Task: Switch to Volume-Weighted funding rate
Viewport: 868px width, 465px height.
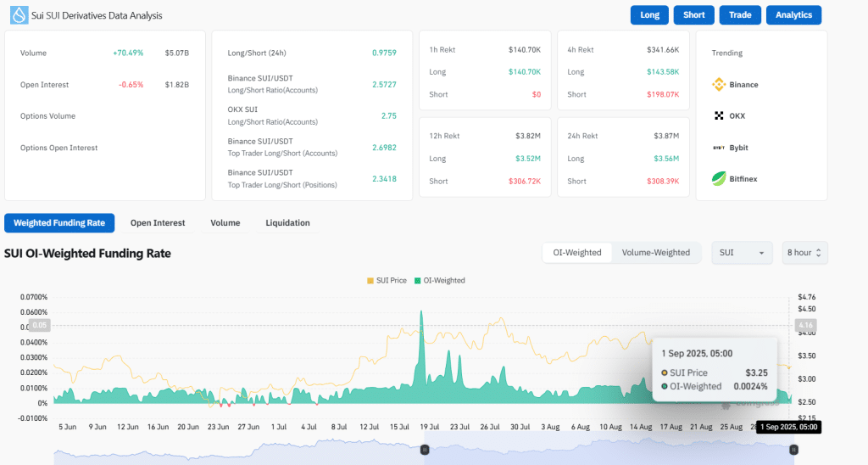Action: point(655,253)
